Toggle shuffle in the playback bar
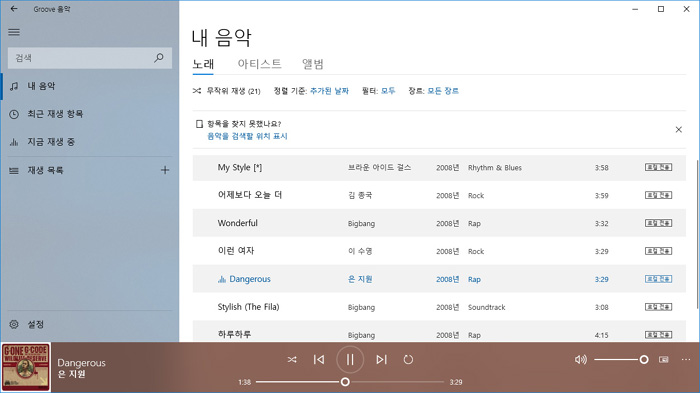This screenshot has width=700, height=393. [x=292, y=360]
